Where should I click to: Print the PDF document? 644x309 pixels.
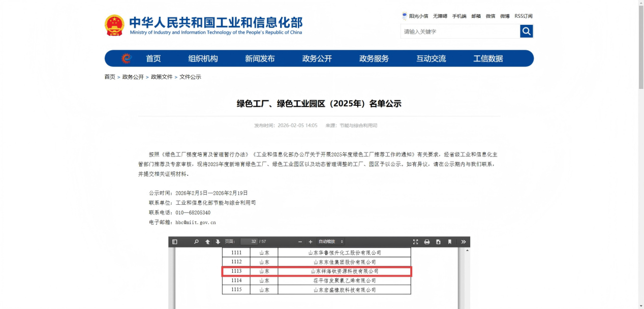click(x=427, y=242)
